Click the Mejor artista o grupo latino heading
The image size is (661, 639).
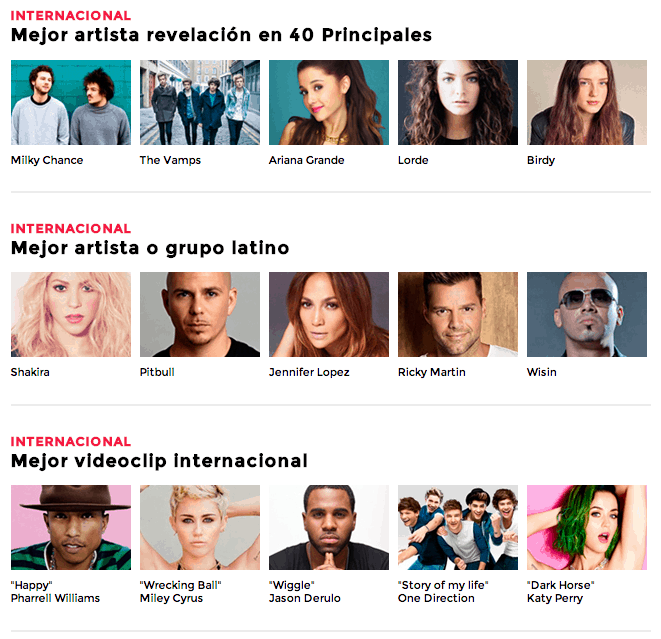150,248
